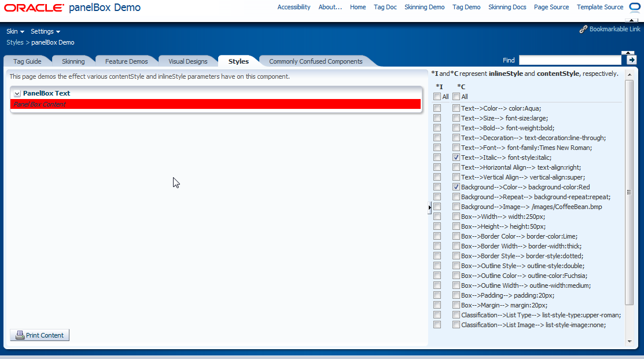Screen dimensions: 644x359
Task: Disable the Background Color background-color:Red checkbox
Action: (456, 186)
